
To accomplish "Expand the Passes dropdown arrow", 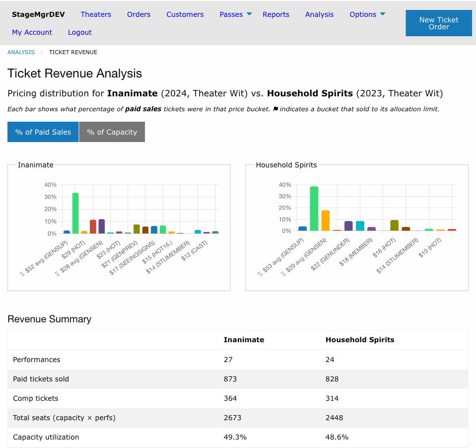I will (249, 14).
